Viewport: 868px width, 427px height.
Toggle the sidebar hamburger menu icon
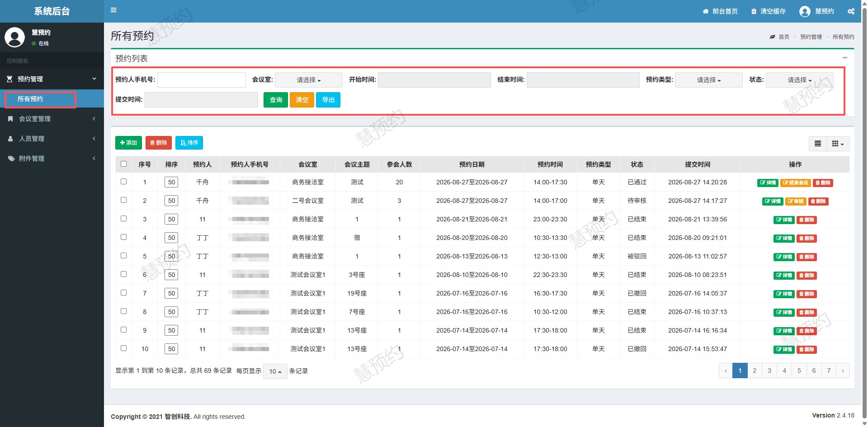click(x=113, y=10)
